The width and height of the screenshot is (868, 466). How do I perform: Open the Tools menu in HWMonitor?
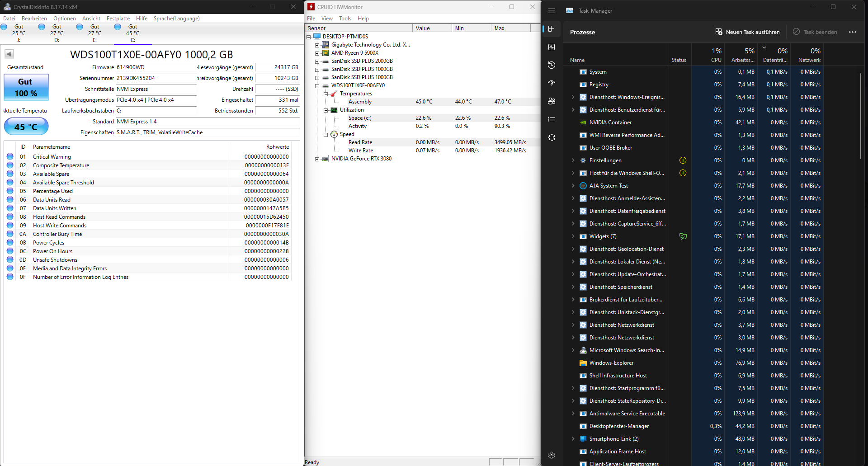click(x=345, y=19)
